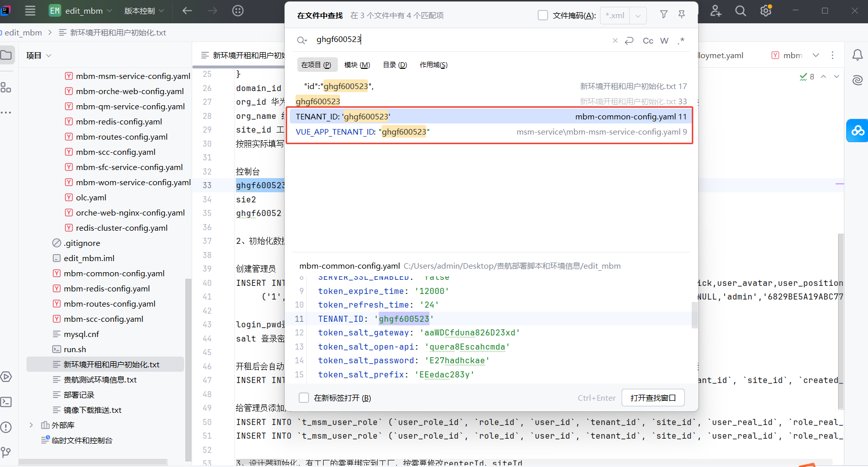Click the 打开查找窗口 button
The height and width of the screenshot is (467, 868).
pyautogui.click(x=653, y=398)
